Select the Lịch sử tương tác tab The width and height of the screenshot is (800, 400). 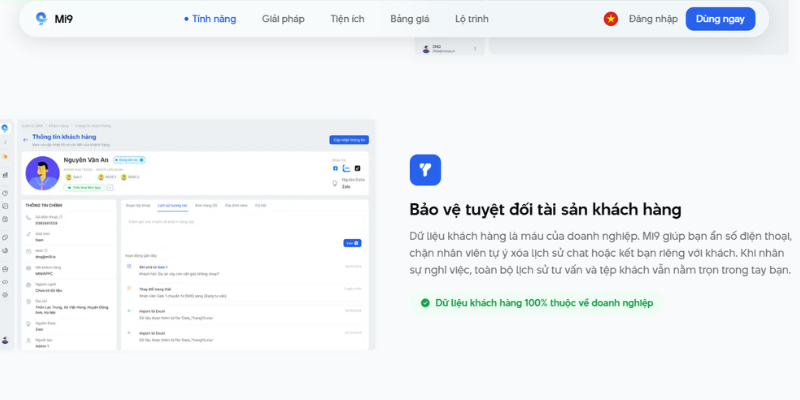click(x=173, y=205)
